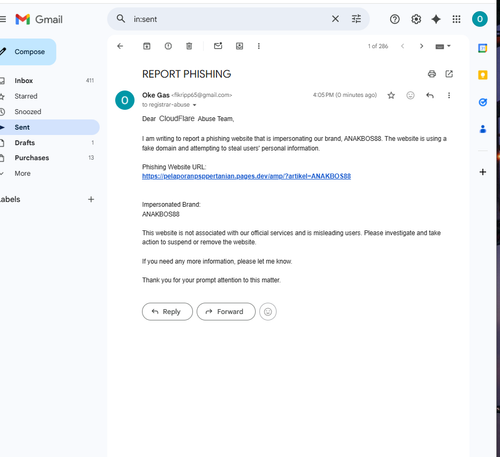Click the Reply button below the email
The image size is (500, 457).
tap(167, 312)
